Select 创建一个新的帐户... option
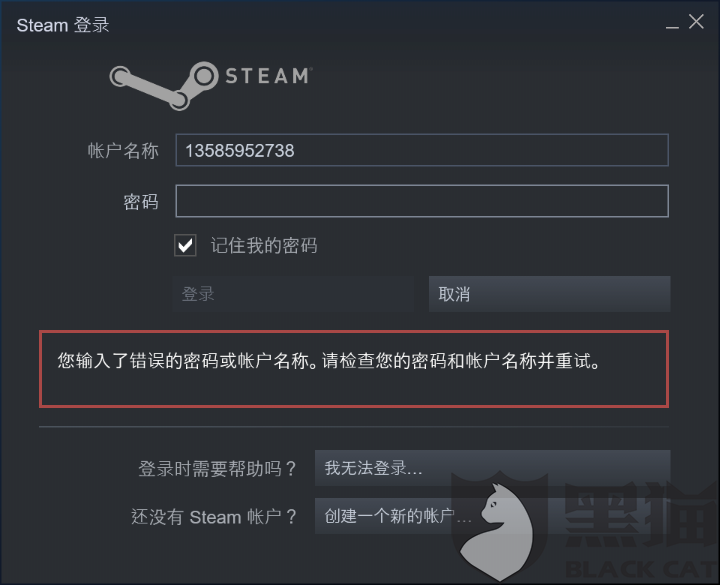 [493, 516]
